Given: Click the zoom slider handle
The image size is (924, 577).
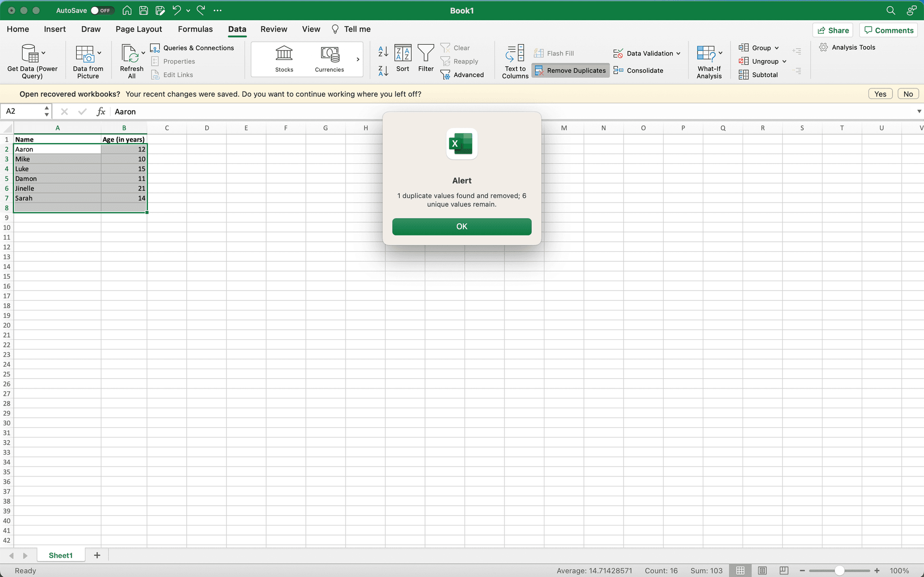Looking at the screenshot, I should click(839, 571).
